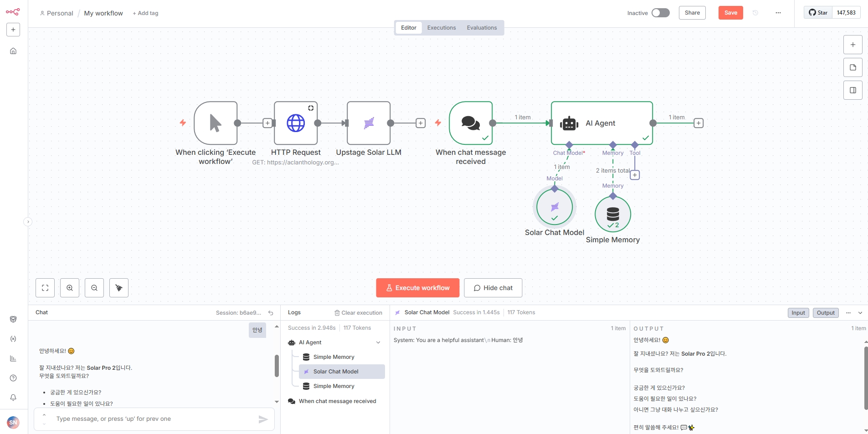Click the Zoom out magnifier icon

[94, 288]
